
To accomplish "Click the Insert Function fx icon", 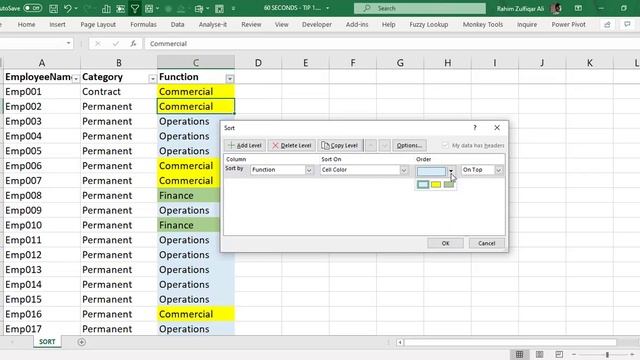I will (x=133, y=43).
